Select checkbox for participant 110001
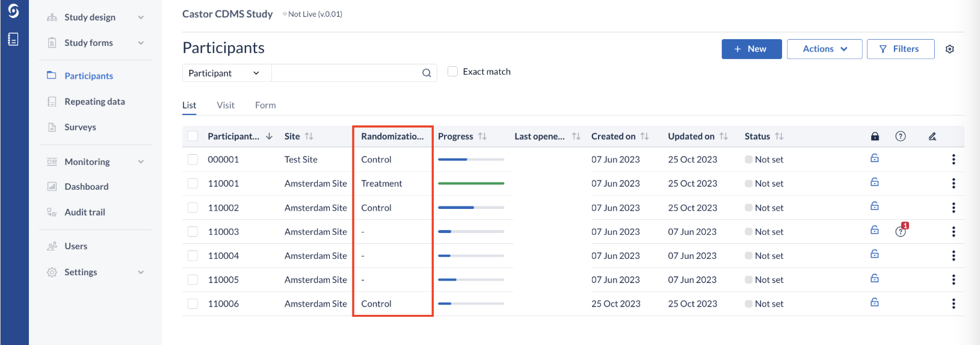Viewport: 980px width, 345px height. 193,184
